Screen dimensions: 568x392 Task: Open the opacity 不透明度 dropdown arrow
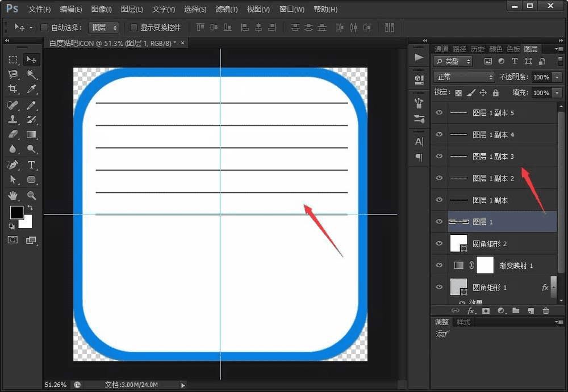(x=557, y=77)
